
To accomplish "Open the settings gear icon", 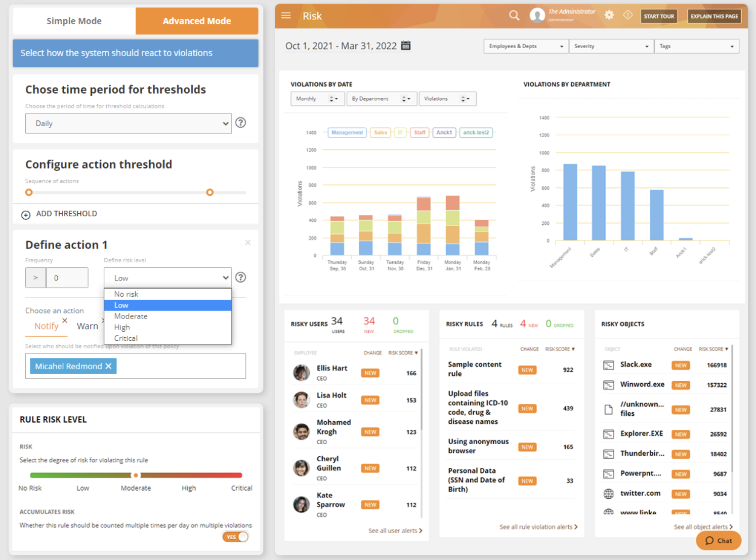I will (609, 16).
